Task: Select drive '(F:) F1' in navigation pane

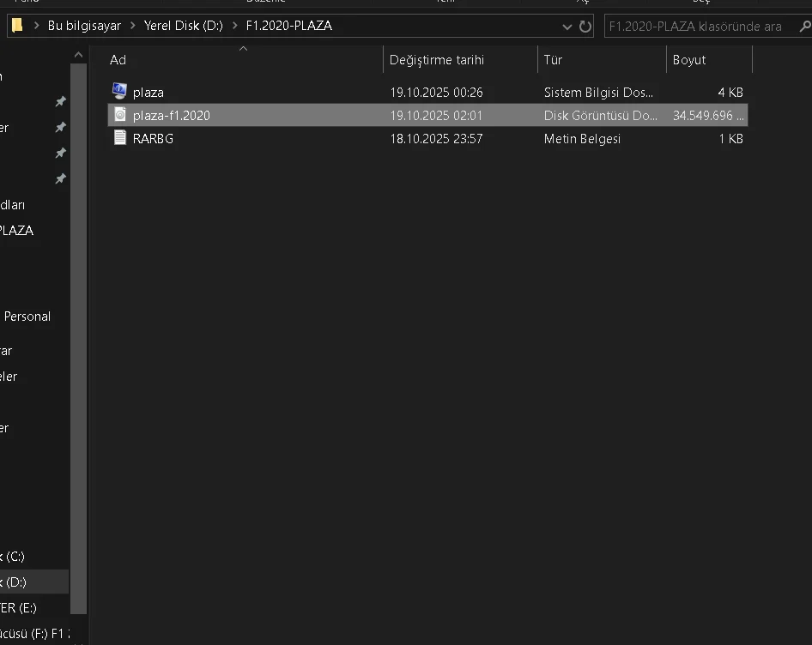Action: [34, 634]
